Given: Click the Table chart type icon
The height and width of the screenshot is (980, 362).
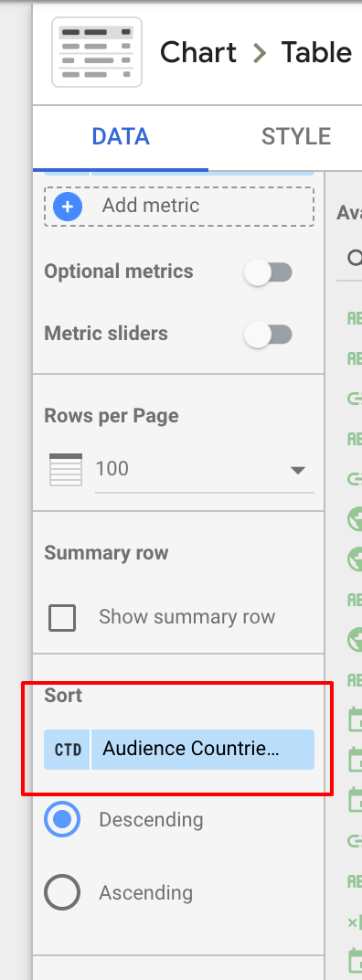Looking at the screenshot, I should [97, 52].
